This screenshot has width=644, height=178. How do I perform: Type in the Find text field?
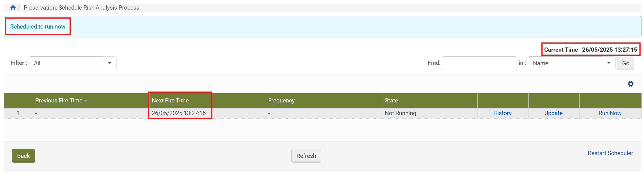tap(479, 63)
